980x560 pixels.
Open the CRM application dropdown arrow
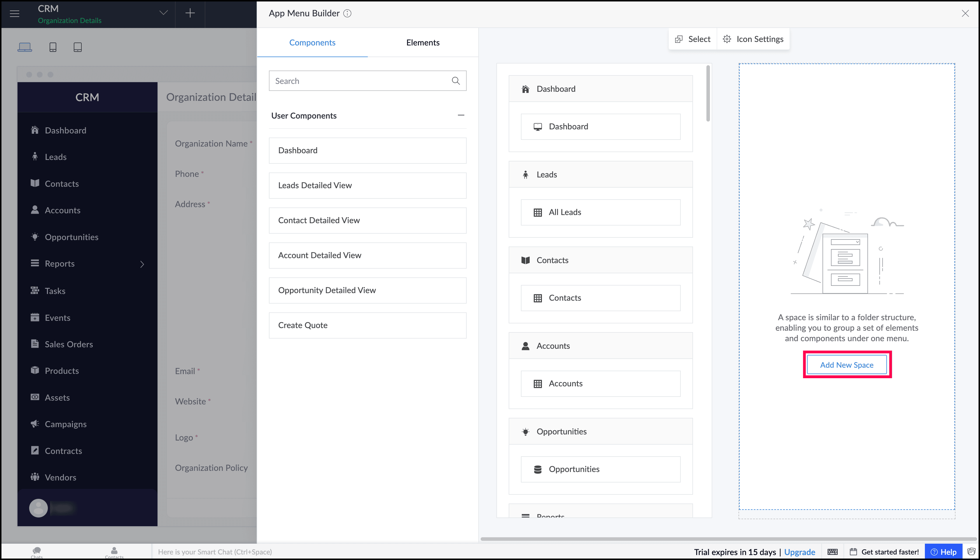coord(164,13)
